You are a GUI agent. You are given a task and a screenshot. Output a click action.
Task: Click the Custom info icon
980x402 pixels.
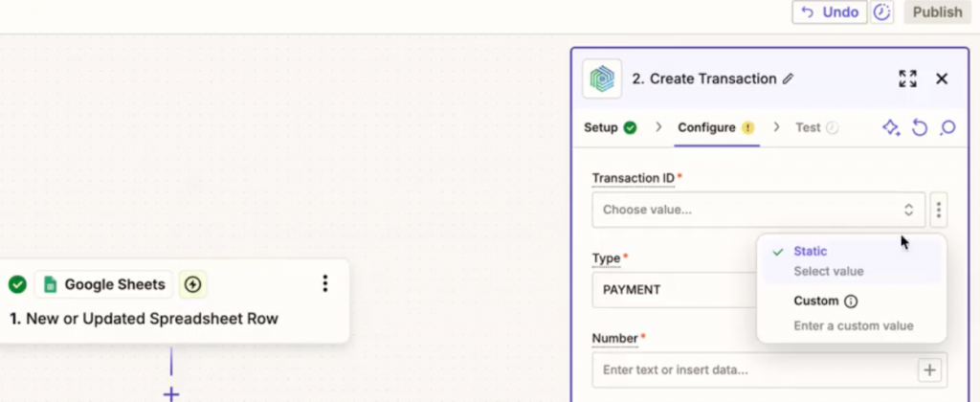point(851,301)
